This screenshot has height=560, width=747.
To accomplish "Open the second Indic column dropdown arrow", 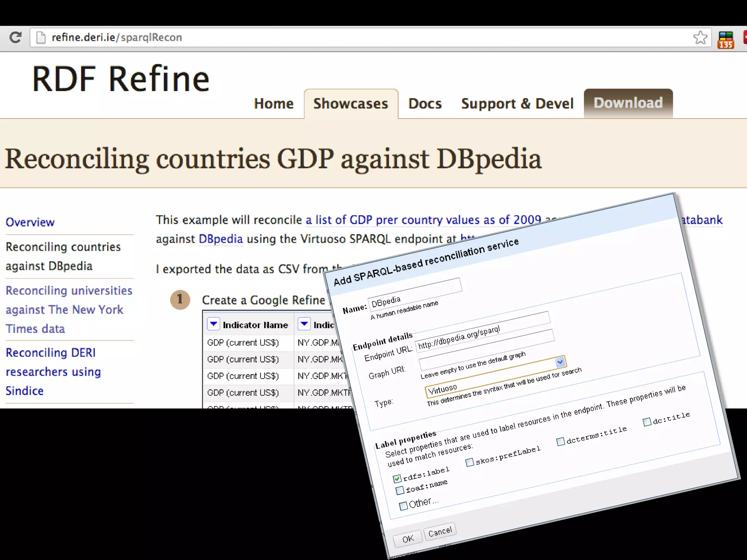I will click(x=304, y=323).
